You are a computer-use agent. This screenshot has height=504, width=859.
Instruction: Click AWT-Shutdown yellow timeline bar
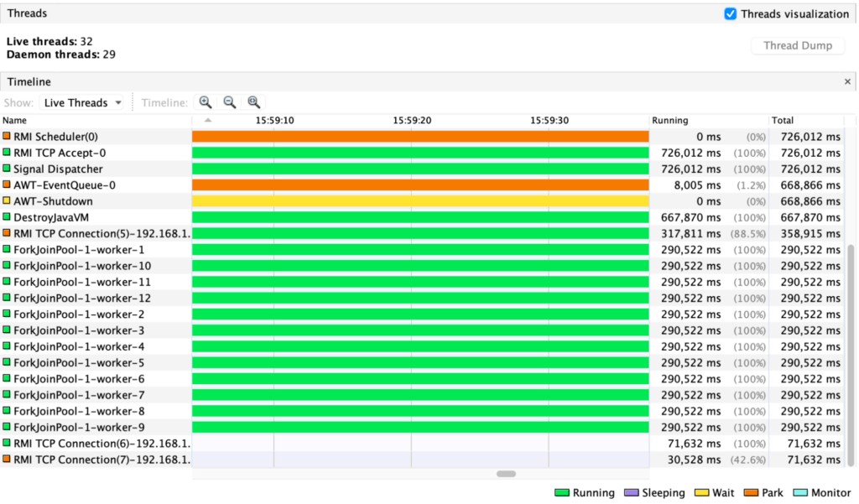(420, 201)
